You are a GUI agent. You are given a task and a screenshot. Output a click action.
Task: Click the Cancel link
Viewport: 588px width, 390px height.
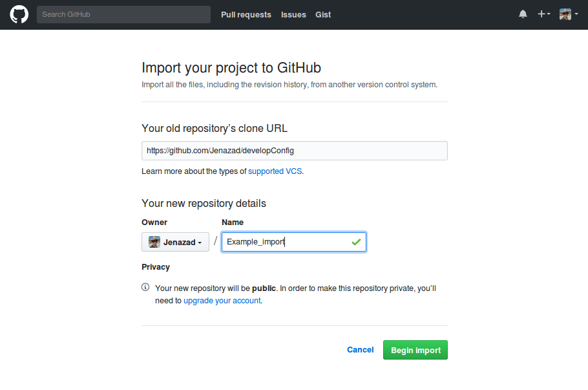coord(360,350)
